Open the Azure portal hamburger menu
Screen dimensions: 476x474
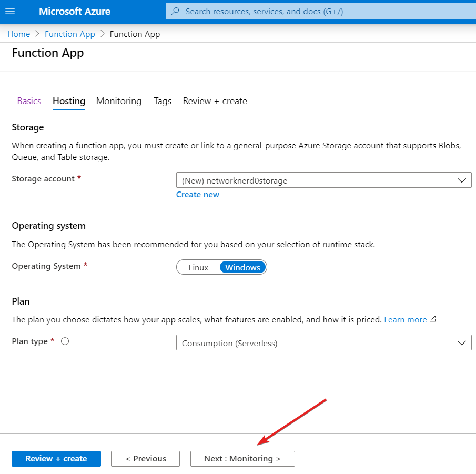coord(10,11)
